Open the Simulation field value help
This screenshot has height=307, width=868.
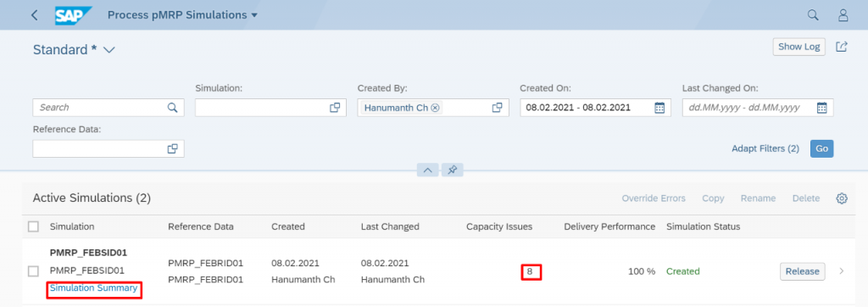335,108
